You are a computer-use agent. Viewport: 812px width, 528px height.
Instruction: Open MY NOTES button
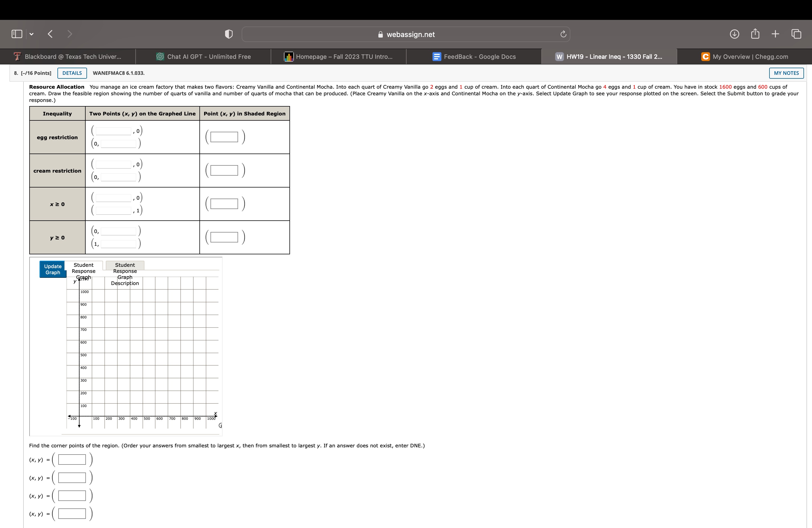point(786,73)
